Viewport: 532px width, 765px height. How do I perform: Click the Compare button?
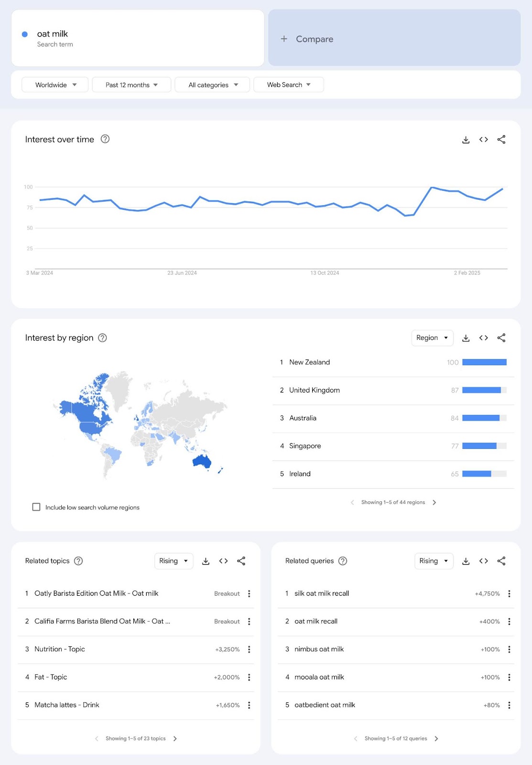click(307, 39)
